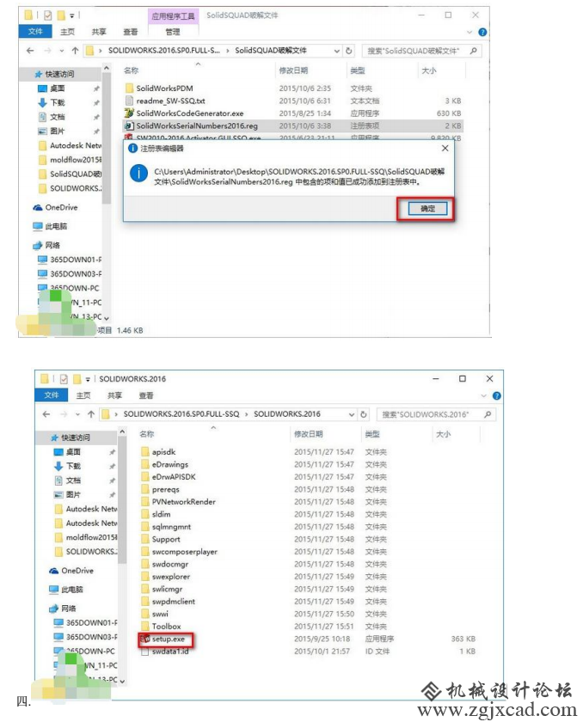Go back in SolidSQUAD window
Viewport: 583px width, 728px height.
click(x=30, y=51)
